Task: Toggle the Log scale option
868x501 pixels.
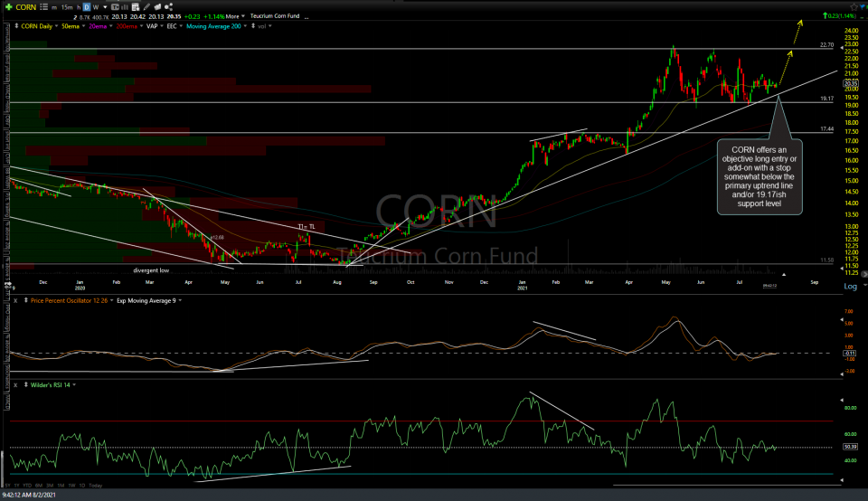Action: tap(850, 286)
